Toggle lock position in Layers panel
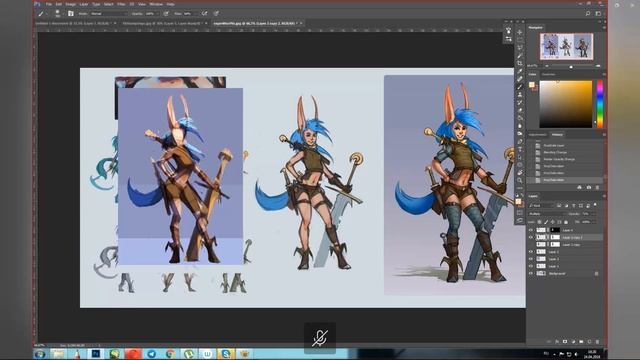 553,222
